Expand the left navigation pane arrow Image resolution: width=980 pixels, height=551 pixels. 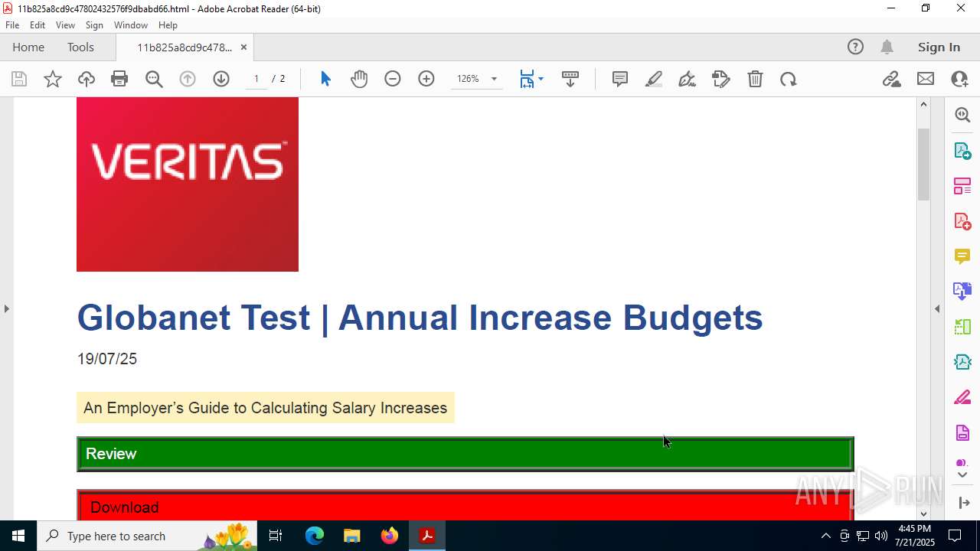point(7,308)
